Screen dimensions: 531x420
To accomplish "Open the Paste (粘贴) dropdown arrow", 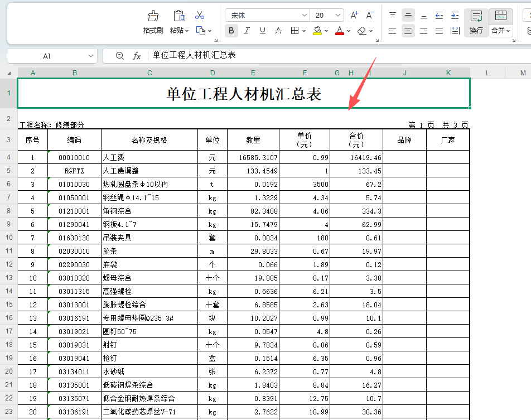I will point(187,31).
